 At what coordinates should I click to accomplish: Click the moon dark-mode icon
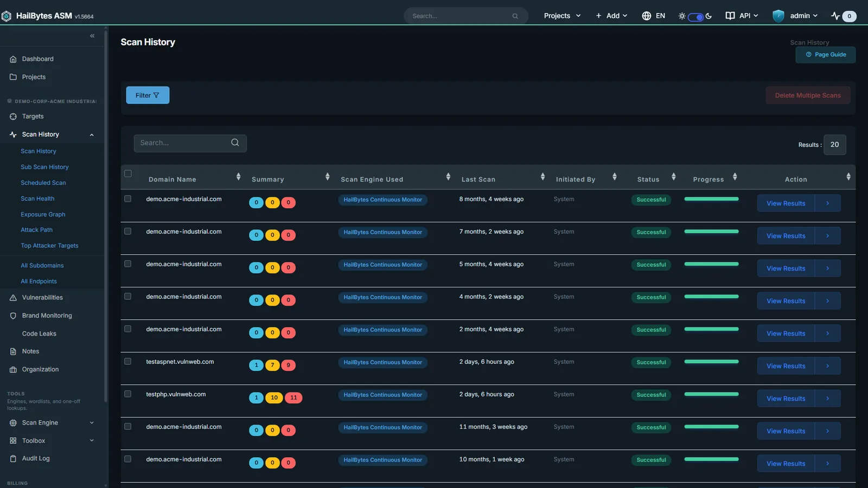click(709, 16)
